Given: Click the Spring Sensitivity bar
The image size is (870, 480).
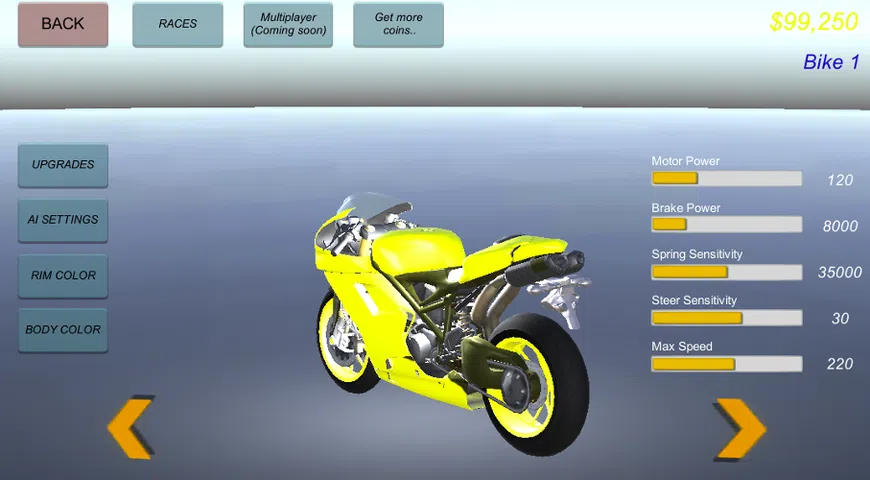Looking at the screenshot, I should coord(726,272).
